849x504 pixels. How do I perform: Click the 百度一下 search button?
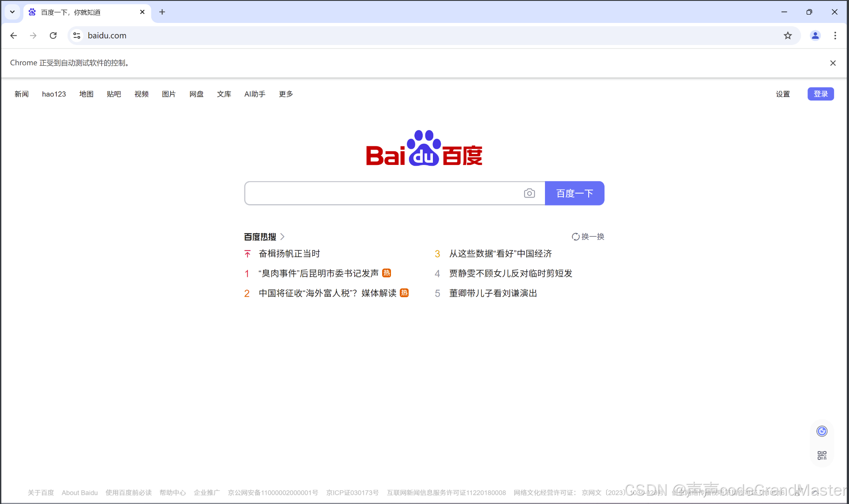[575, 193]
